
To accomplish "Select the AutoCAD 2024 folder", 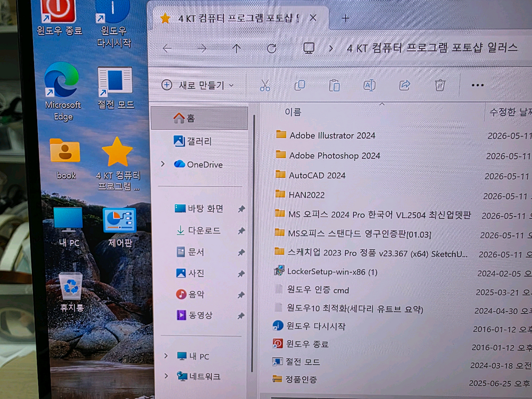I will [x=310, y=175].
